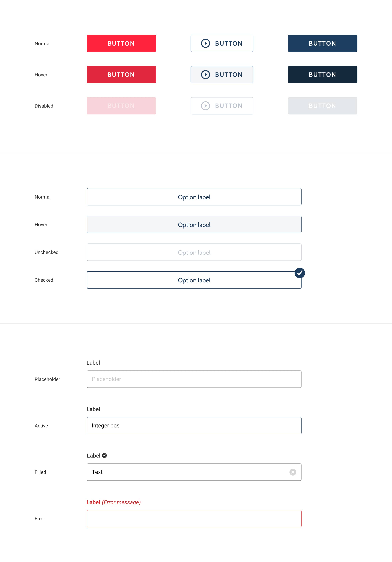Click the verified check icon beside Label

tap(104, 455)
